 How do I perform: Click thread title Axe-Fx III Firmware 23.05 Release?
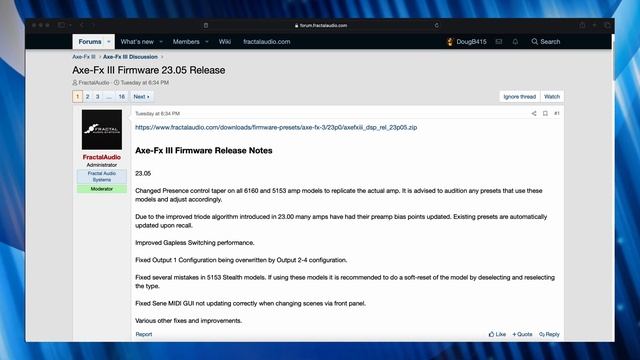coord(149,70)
